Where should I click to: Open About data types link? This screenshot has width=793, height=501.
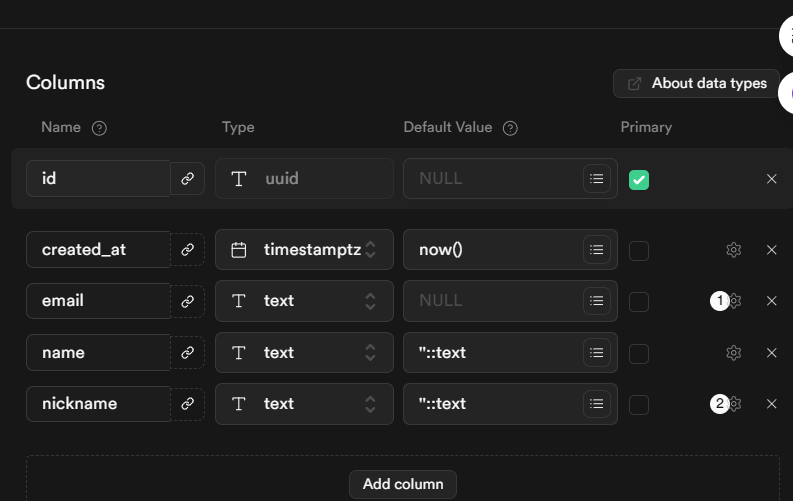(696, 84)
